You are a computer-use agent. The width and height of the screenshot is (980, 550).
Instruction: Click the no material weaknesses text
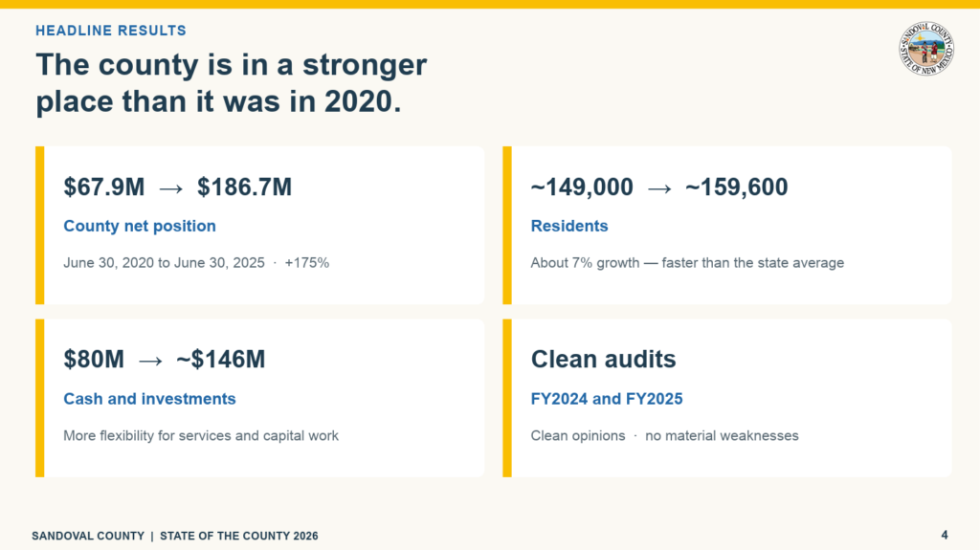click(722, 435)
